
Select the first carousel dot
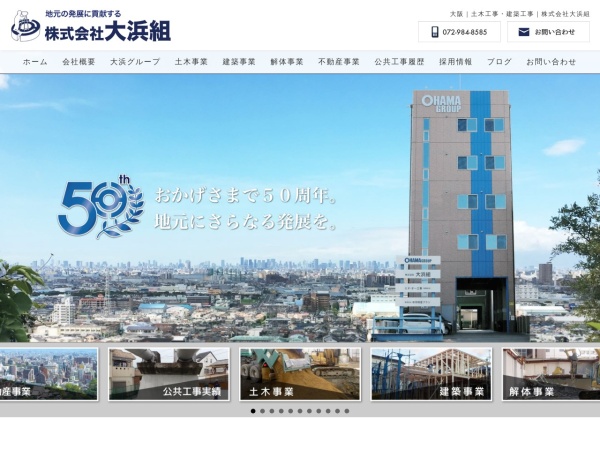tap(253, 411)
